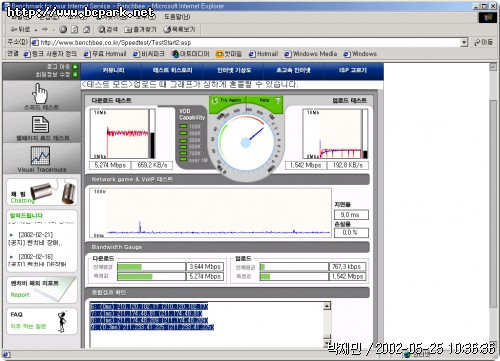Open the Windows Media links-bar shortcut
500x361 pixels.
click(x=311, y=54)
